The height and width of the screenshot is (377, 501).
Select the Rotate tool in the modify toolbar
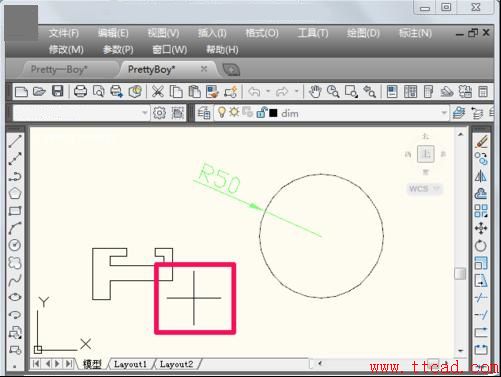(481, 246)
